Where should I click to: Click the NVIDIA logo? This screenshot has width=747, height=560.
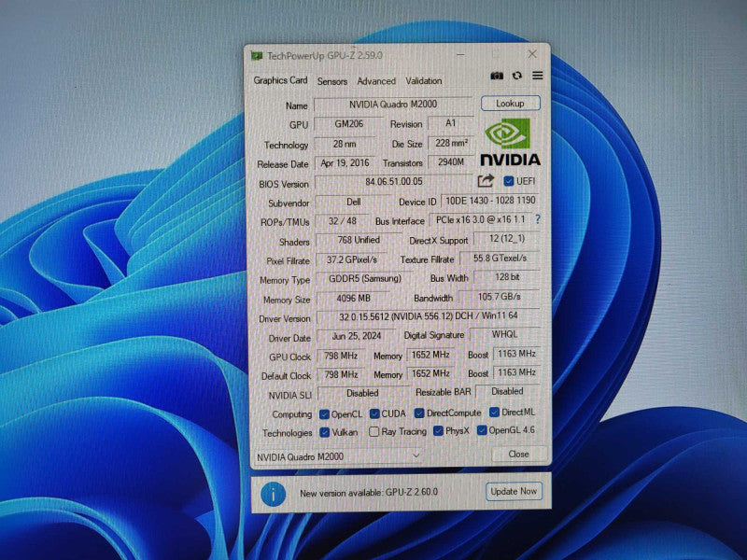tap(510, 142)
